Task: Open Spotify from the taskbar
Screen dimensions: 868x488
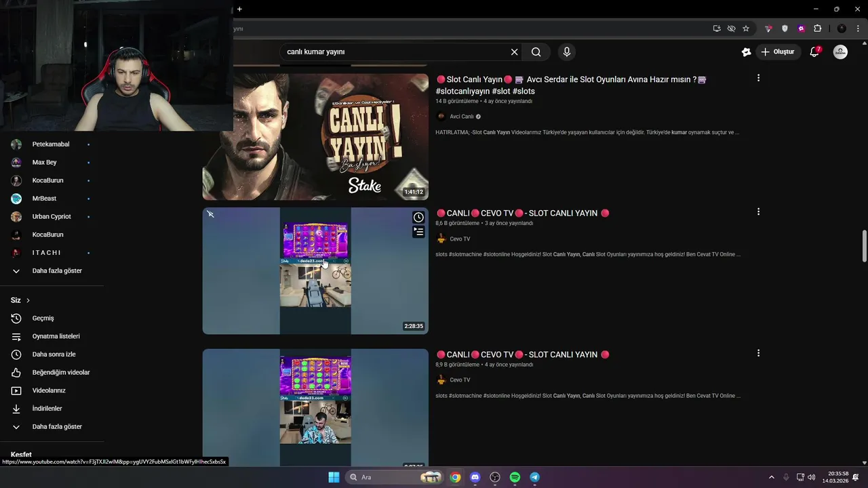Action: (515, 477)
